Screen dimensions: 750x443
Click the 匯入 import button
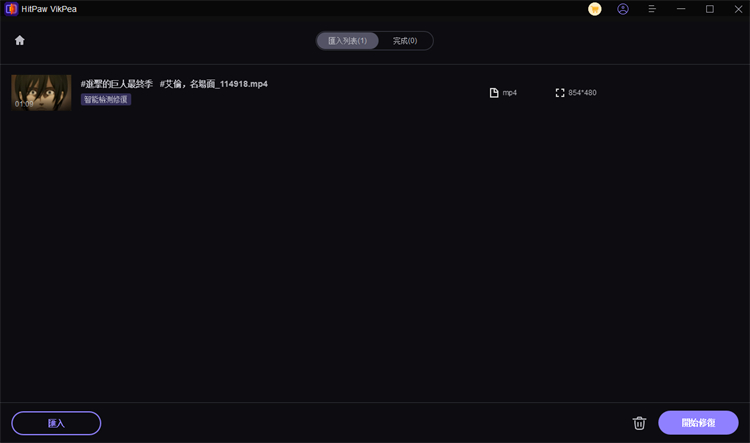coord(56,423)
